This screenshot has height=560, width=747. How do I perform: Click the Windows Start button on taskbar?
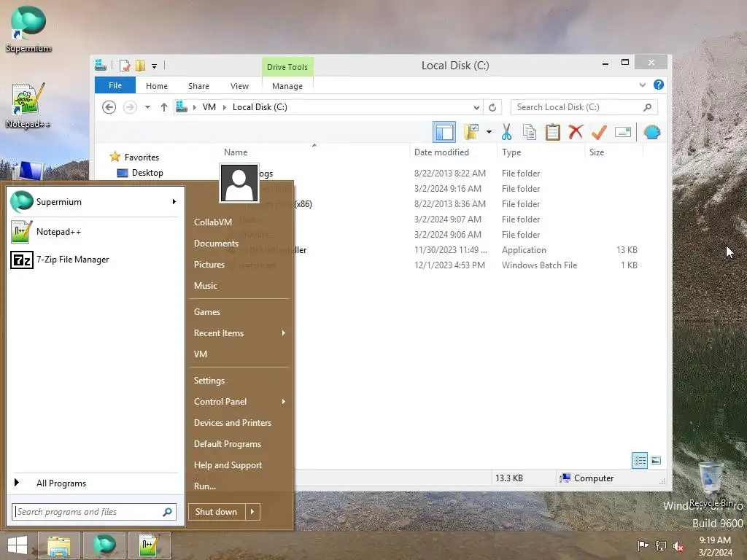pyautogui.click(x=18, y=545)
